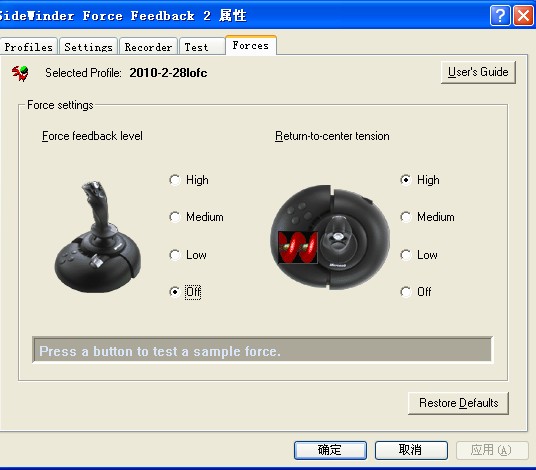Click the top-view joystick base image

[x=330, y=238]
